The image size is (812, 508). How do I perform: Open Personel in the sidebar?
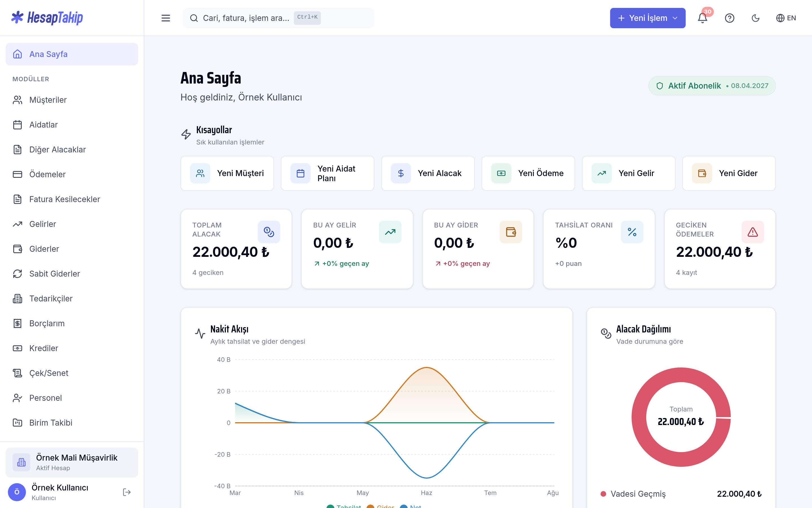(x=72, y=398)
